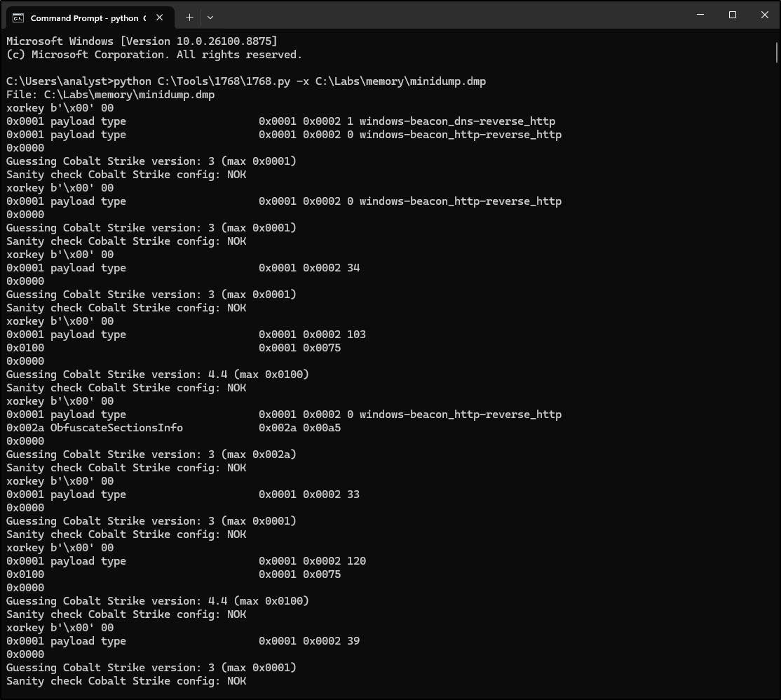The height and width of the screenshot is (700, 781).
Task: Close the Command Prompt tab
Action: pyautogui.click(x=159, y=18)
